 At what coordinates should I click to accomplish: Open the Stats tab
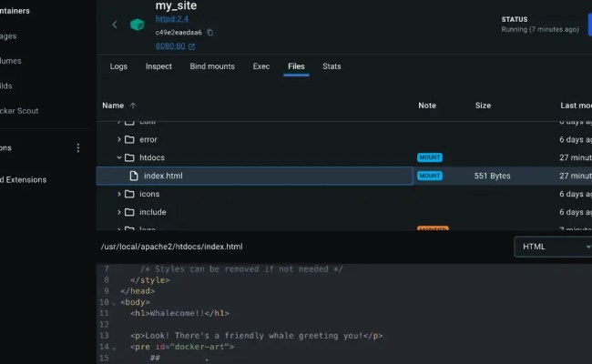pos(332,66)
